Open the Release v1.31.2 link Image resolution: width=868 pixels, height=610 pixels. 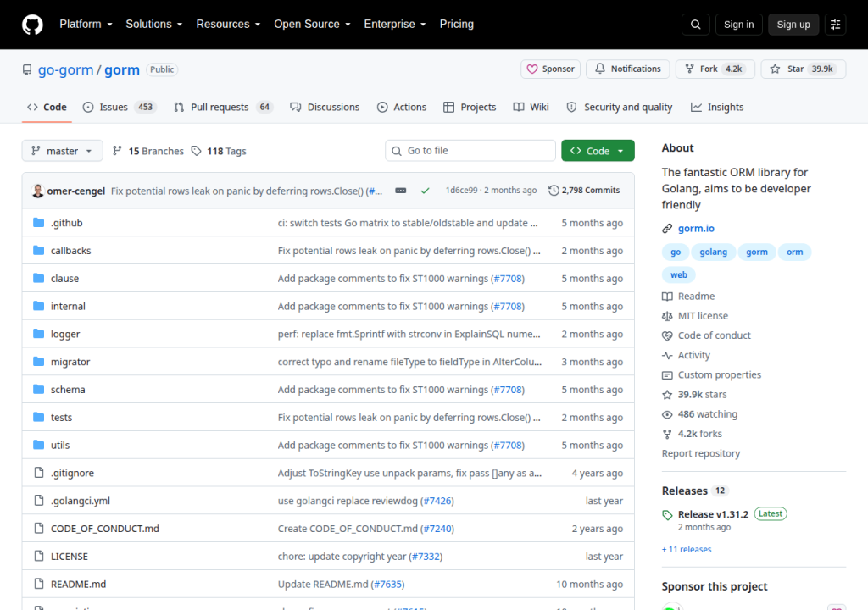click(x=713, y=514)
